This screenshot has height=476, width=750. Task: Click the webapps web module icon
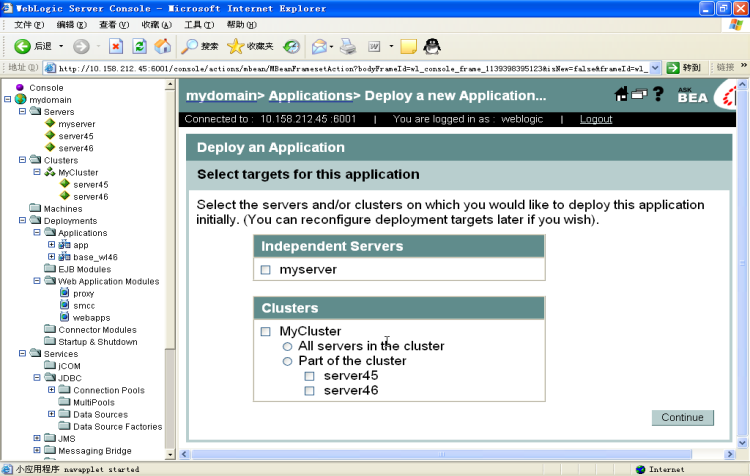click(65, 317)
